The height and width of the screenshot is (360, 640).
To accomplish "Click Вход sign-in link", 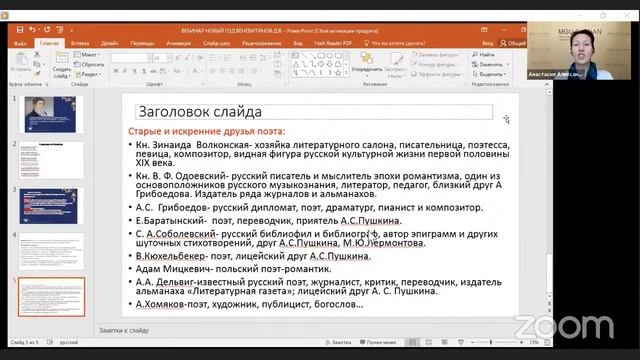I will 487,43.
